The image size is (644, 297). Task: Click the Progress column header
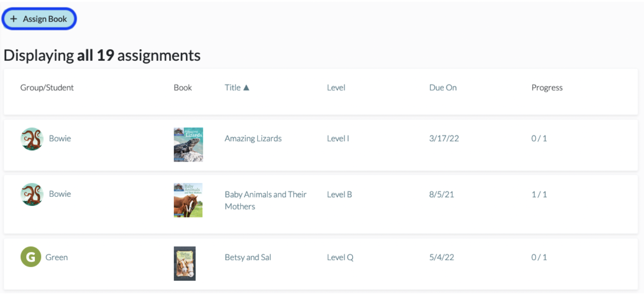[x=547, y=87]
